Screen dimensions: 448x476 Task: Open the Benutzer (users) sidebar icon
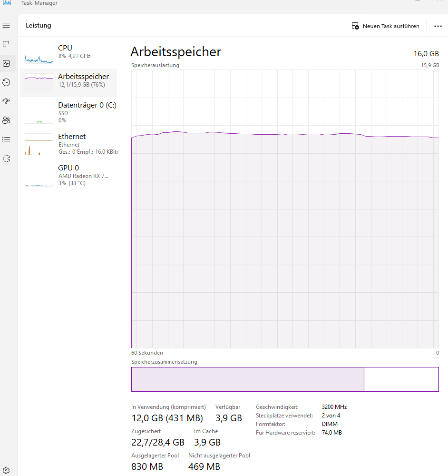6,120
